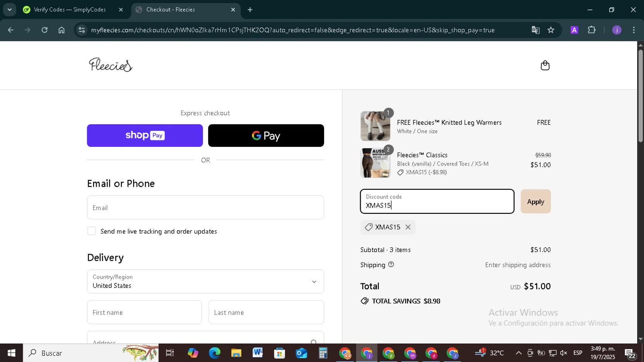Focus the Email input field
This screenshot has width=644, height=362.
coord(205,208)
